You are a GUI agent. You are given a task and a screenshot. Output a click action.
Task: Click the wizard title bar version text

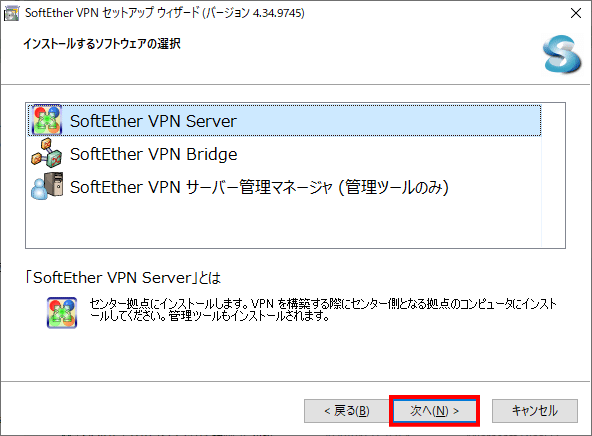[x=165, y=13]
